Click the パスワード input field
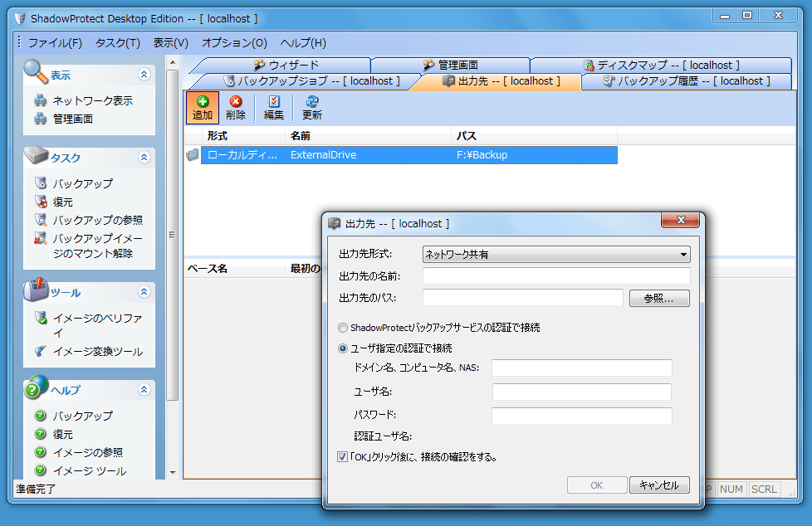The width and height of the screenshot is (812, 526). click(x=581, y=416)
